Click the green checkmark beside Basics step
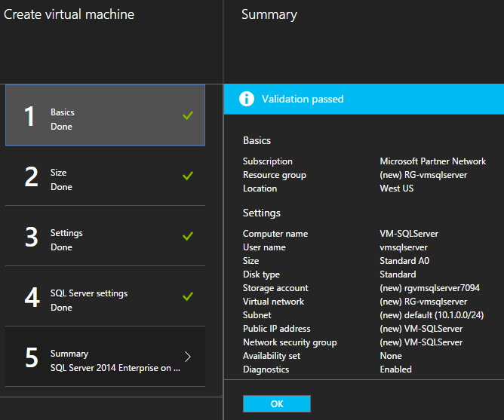This screenshot has height=420, width=504. click(x=188, y=115)
